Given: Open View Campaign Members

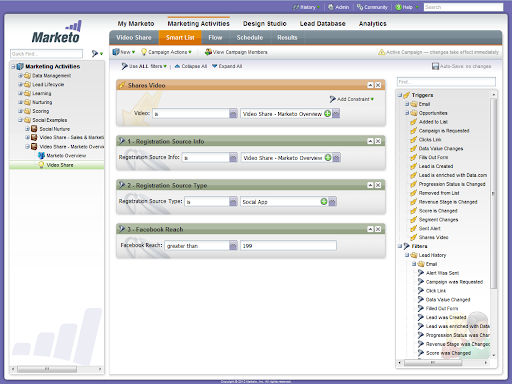Looking at the screenshot, I should click(x=236, y=52).
